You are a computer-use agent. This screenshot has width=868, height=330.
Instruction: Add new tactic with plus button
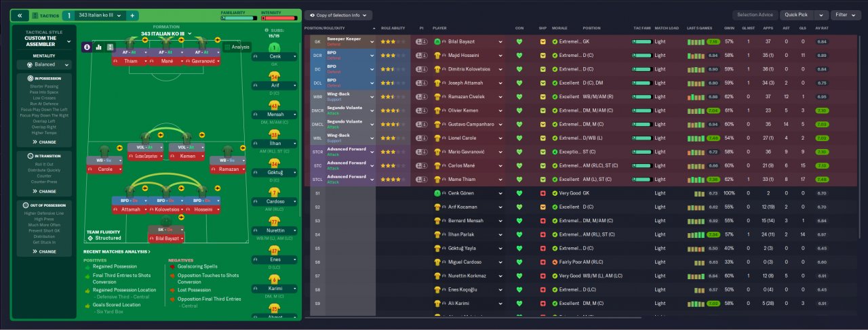click(x=132, y=15)
